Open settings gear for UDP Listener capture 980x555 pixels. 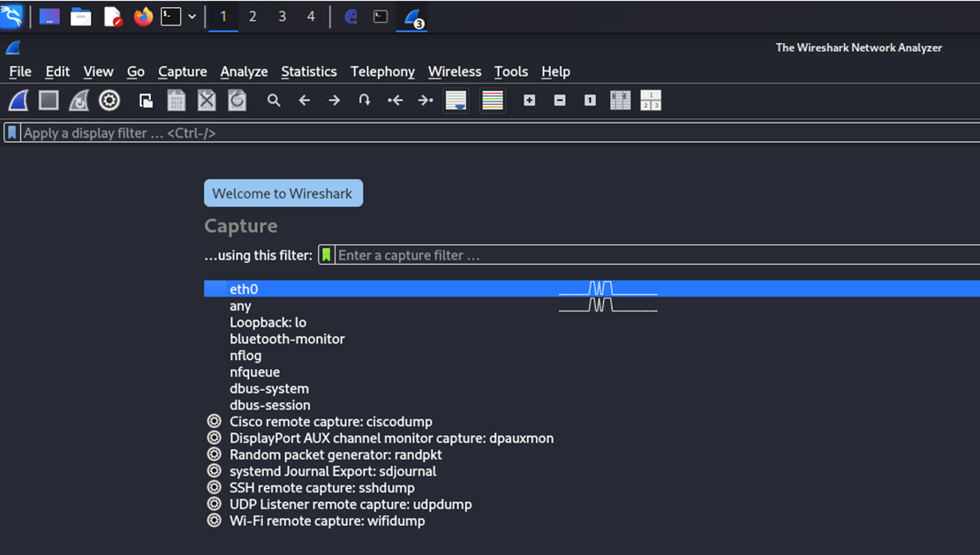215,504
